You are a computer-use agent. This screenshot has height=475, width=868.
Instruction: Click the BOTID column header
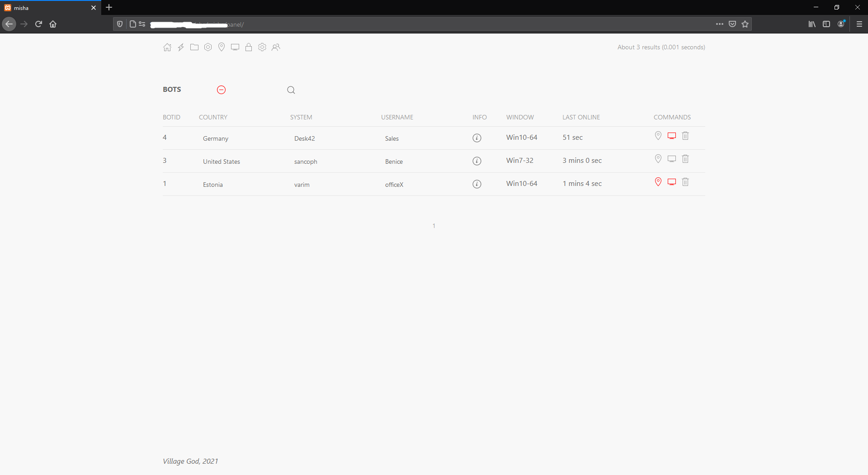(171, 117)
